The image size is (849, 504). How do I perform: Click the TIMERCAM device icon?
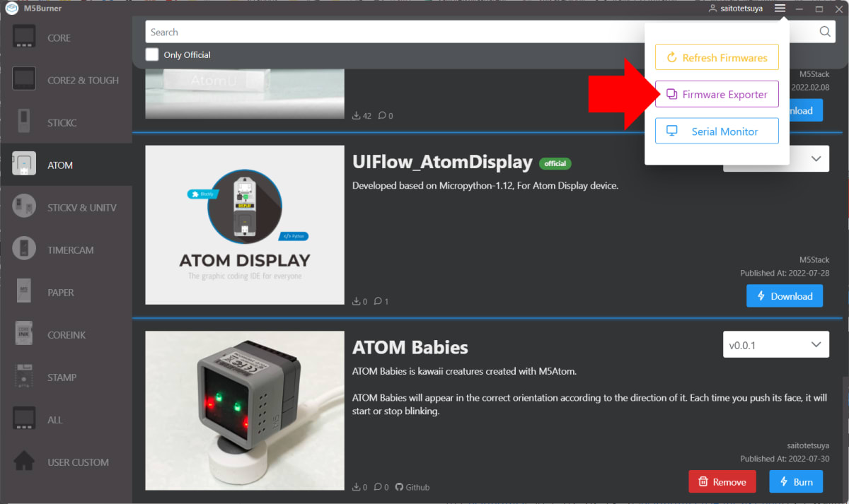[24, 250]
